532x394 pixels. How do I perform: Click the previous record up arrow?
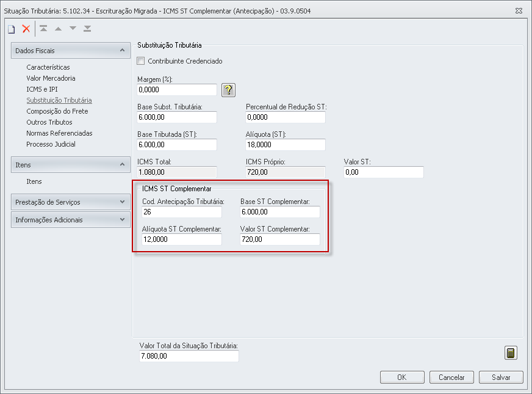pos(59,29)
